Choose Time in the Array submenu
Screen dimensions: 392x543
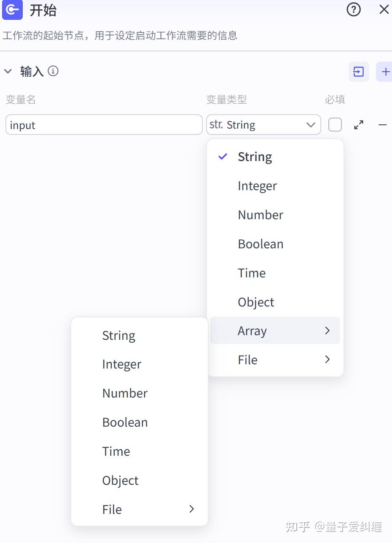point(116,452)
